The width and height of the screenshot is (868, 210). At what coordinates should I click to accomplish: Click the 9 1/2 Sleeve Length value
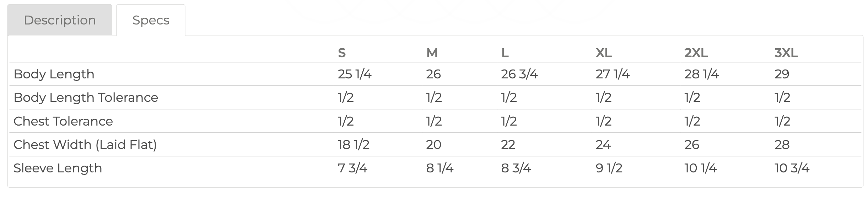point(609,168)
